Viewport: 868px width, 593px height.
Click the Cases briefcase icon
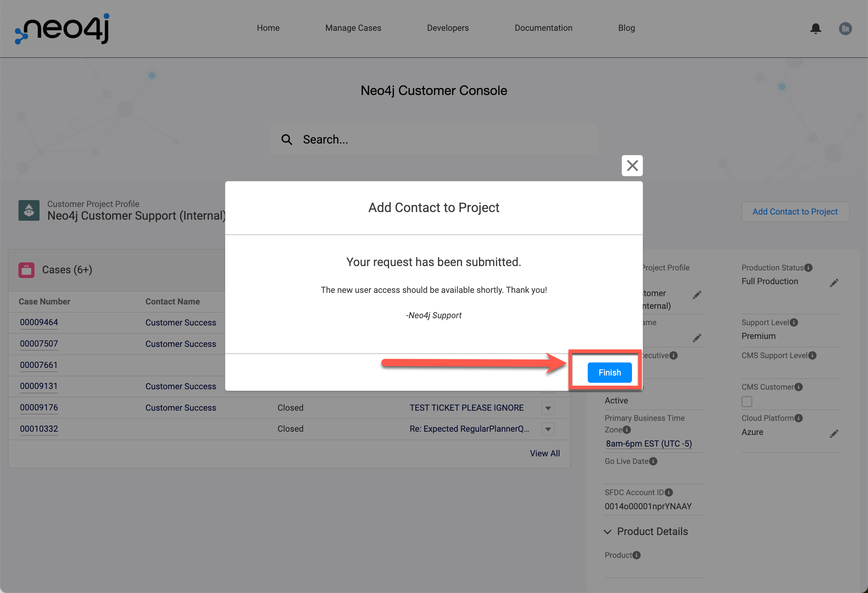click(x=26, y=270)
